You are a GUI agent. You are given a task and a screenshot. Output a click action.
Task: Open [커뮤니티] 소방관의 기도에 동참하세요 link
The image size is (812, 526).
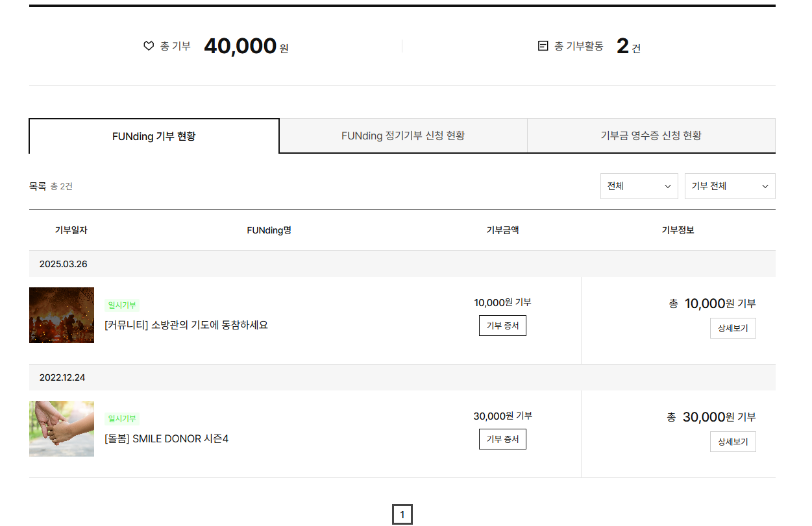point(186,325)
